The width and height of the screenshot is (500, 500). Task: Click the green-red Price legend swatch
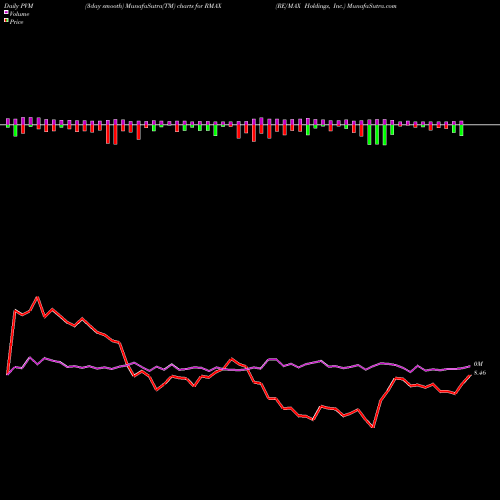6,21
